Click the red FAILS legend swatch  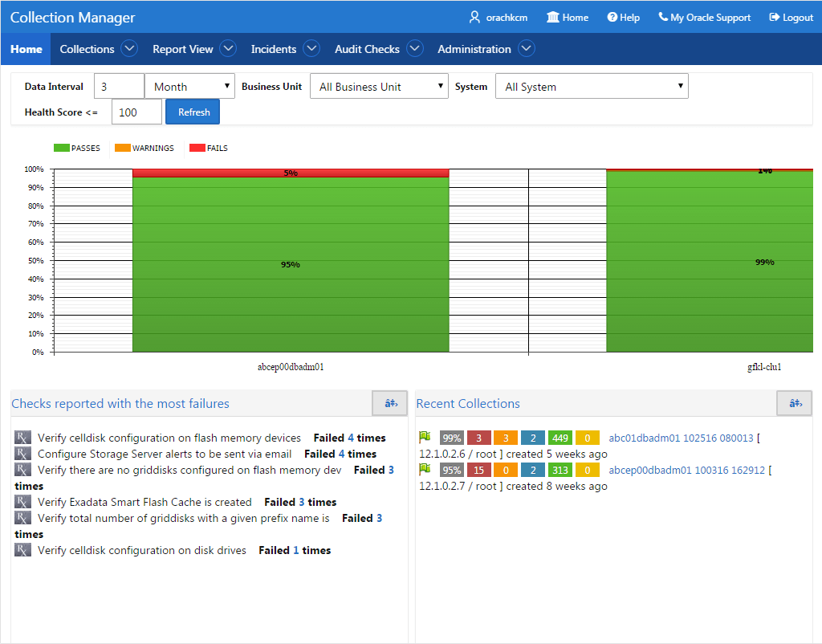[197, 148]
